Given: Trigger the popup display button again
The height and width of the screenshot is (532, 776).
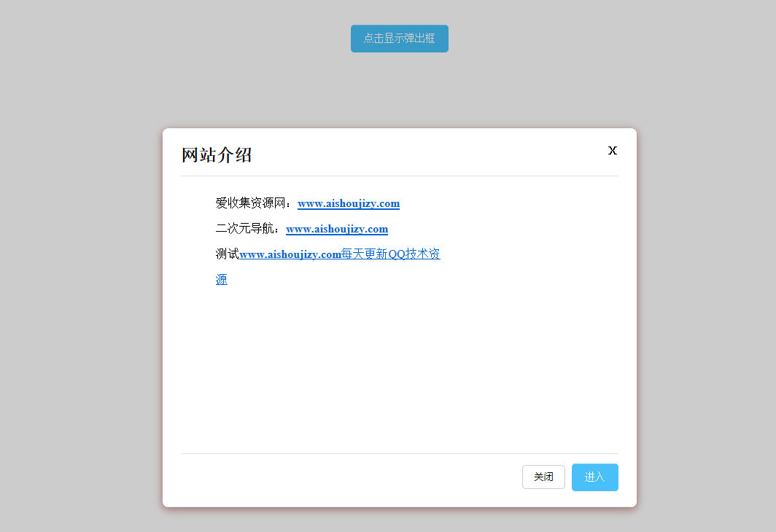Looking at the screenshot, I should point(399,38).
